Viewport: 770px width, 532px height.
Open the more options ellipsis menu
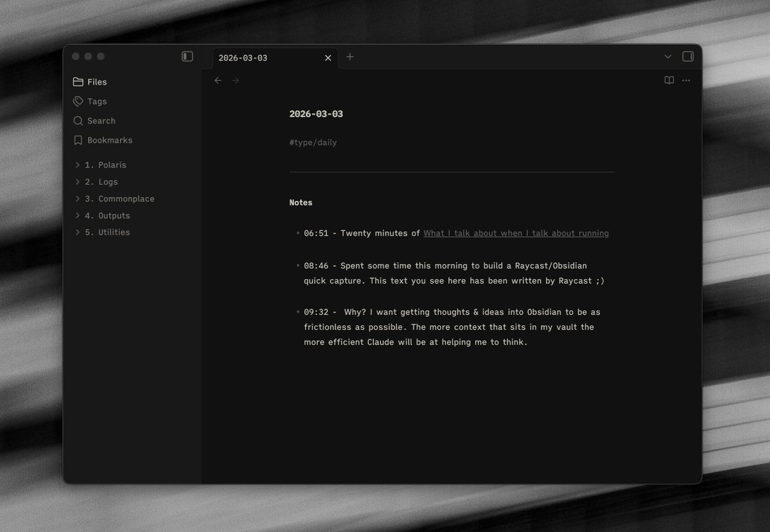point(686,80)
